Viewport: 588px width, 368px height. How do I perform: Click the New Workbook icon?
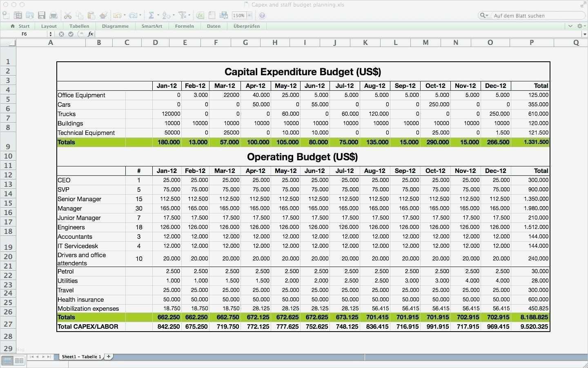(x=6, y=15)
